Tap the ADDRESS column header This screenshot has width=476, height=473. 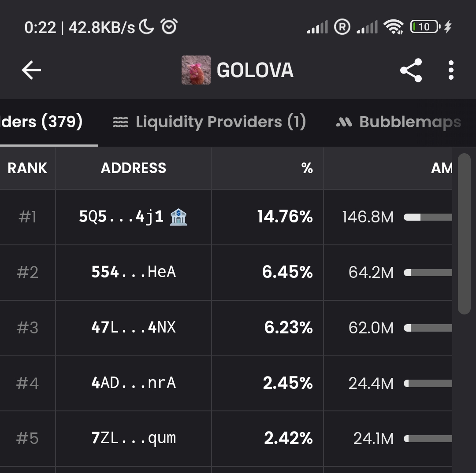tap(134, 168)
